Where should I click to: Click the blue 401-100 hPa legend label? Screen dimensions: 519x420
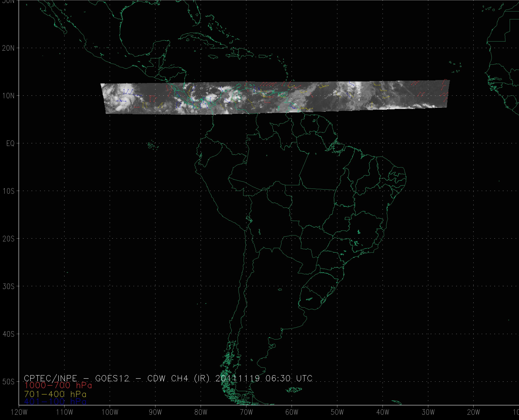point(55,402)
